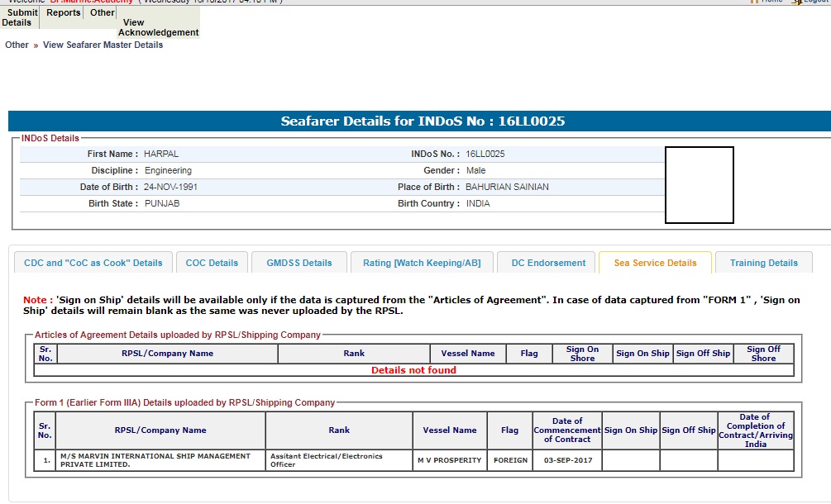Image resolution: width=831 pixels, height=504 pixels.
Task: Switch to the Training Details tab
Action: (763, 263)
